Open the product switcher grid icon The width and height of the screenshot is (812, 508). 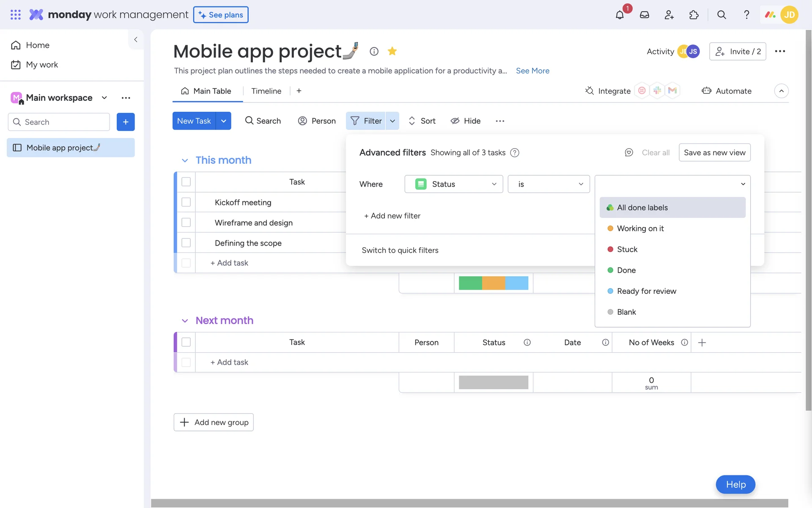[x=16, y=15]
